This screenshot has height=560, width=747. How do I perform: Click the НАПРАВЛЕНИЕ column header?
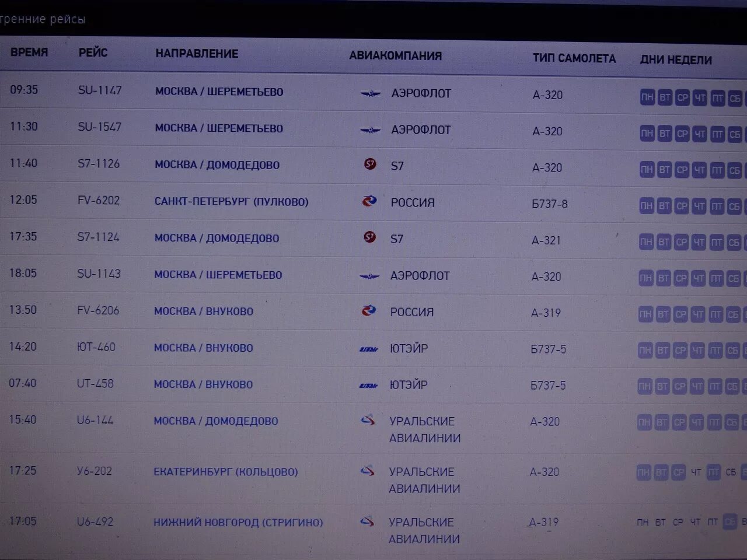tap(197, 54)
